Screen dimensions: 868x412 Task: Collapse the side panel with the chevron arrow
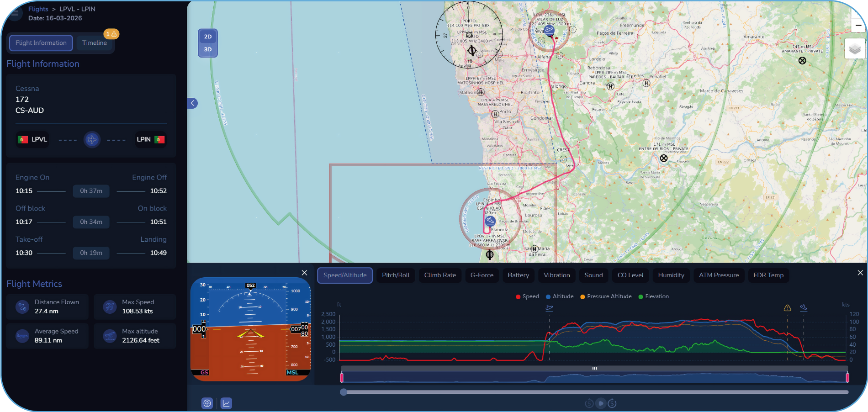(x=193, y=103)
